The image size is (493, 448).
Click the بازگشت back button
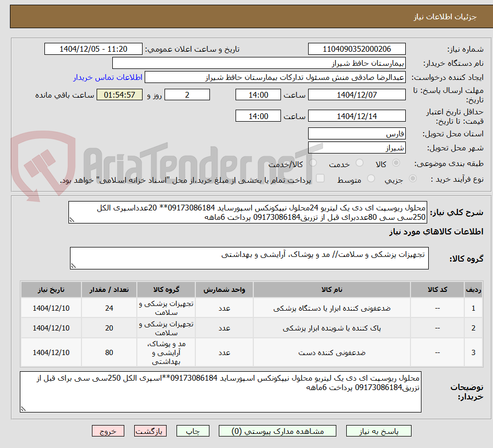click(x=150, y=431)
